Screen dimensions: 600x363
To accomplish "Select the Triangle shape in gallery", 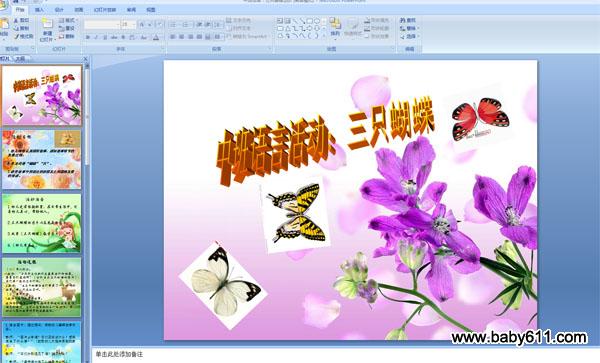I will (x=287, y=28).
